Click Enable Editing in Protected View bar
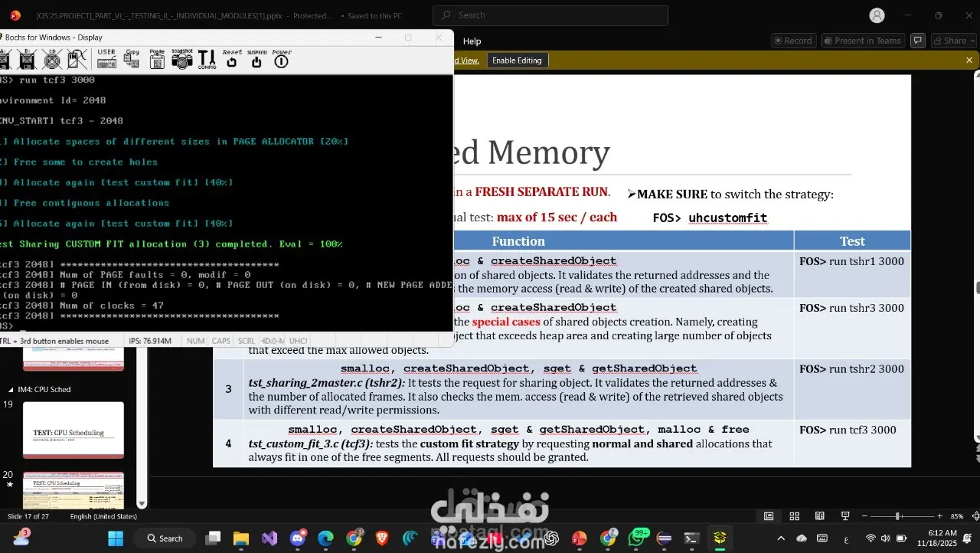The width and height of the screenshot is (980, 553). pyautogui.click(x=517, y=61)
